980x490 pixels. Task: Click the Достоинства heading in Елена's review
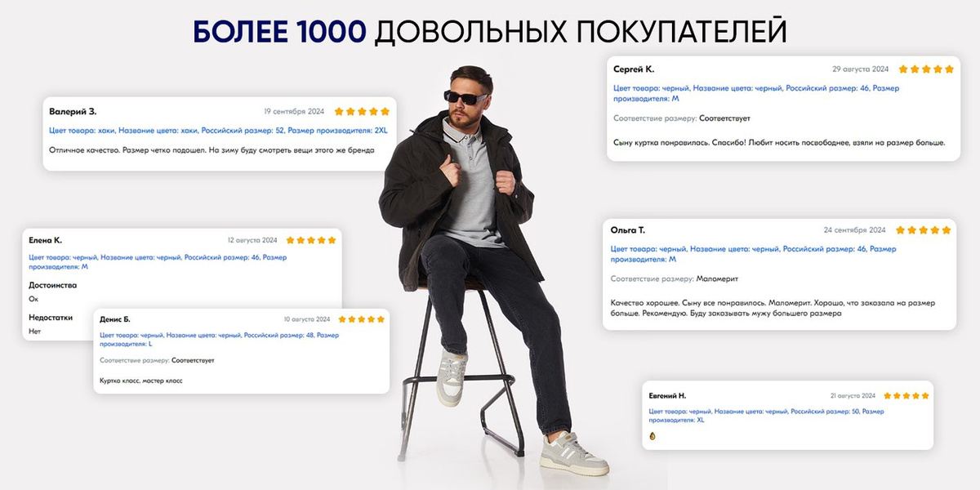pyautogui.click(x=52, y=285)
